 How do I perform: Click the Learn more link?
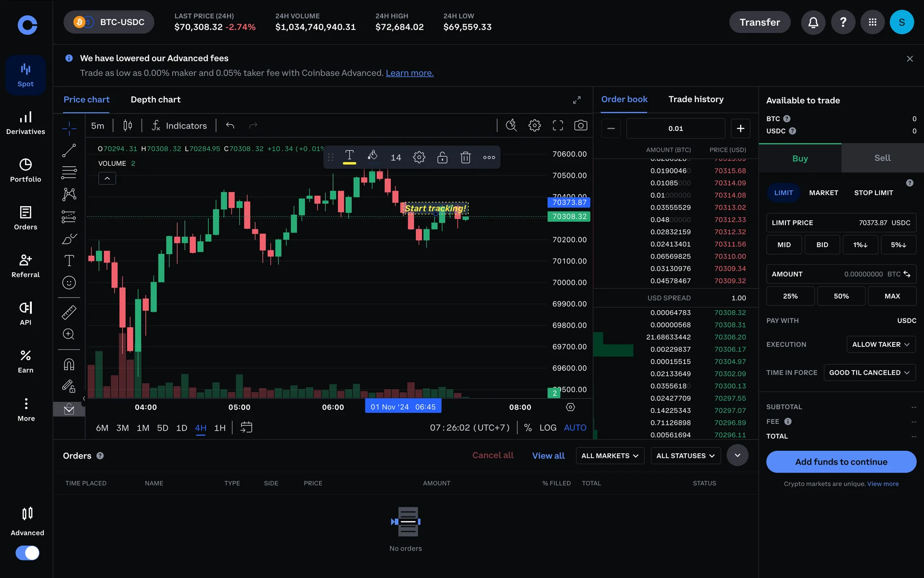tap(410, 73)
